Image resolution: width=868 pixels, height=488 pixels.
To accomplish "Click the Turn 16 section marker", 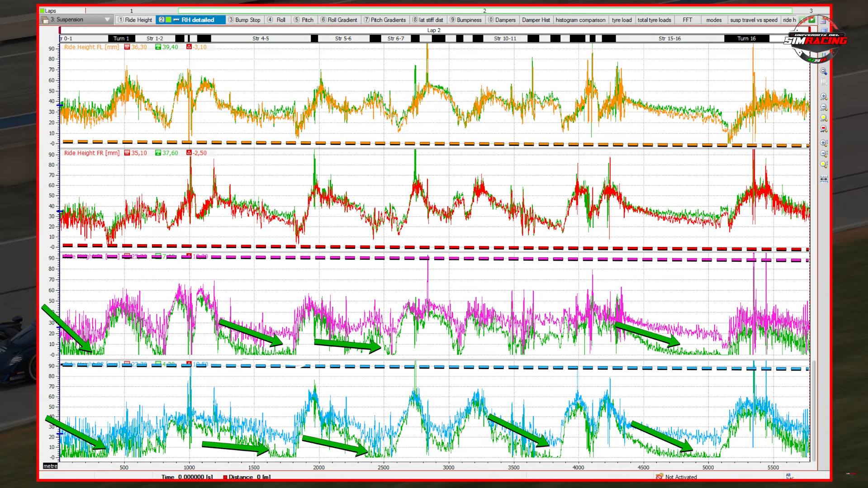I will click(x=746, y=38).
